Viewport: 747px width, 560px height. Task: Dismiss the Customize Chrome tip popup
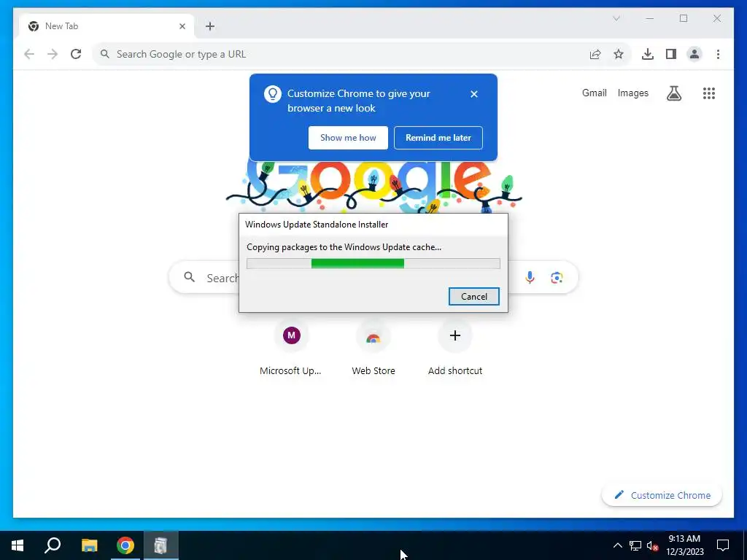pos(474,94)
